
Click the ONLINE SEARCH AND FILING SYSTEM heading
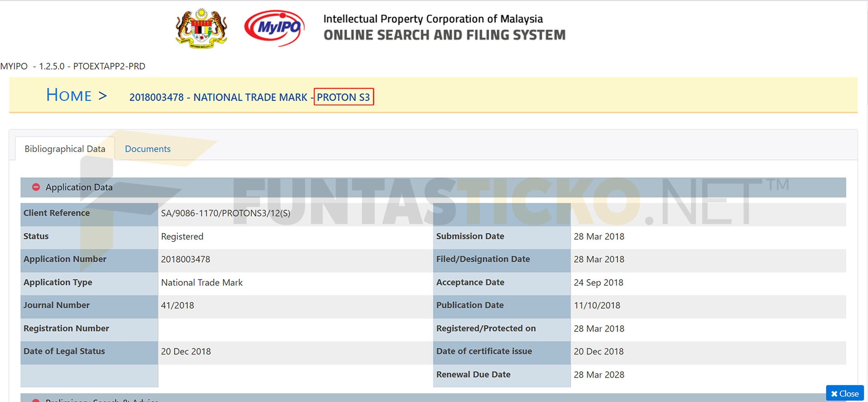point(444,35)
